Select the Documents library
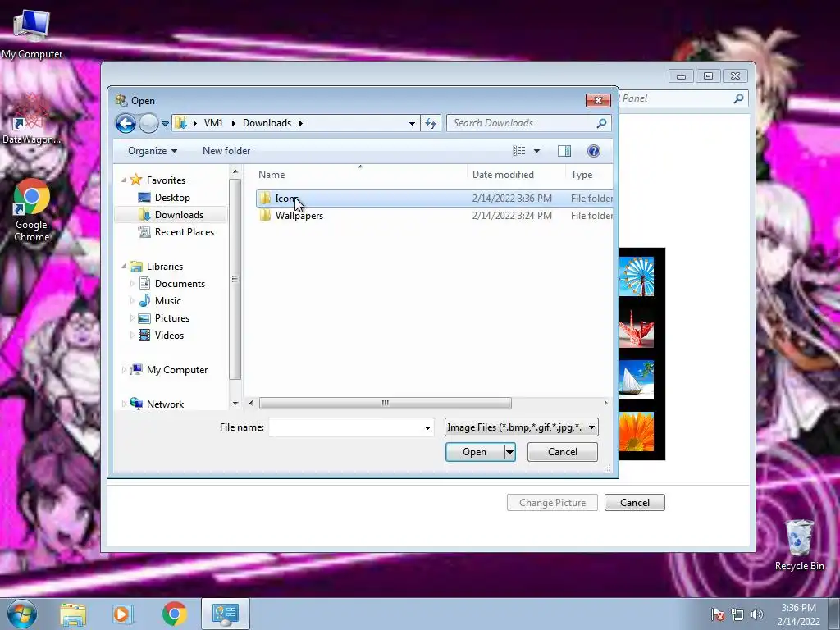Viewport: 840px width, 630px height. [180, 283]
